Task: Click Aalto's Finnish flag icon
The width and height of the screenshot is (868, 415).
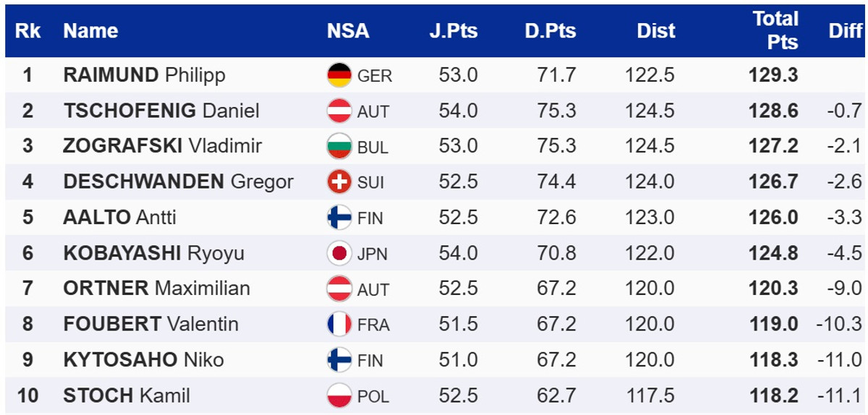Action: point(339,217)
